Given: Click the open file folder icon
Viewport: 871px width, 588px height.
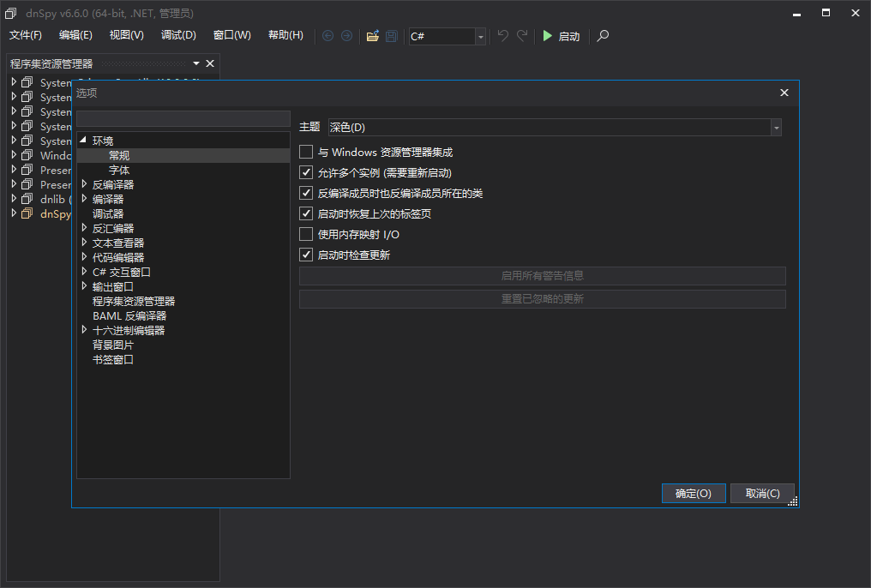Looking at the screenshot, I should pyautogui.click(x=373, y=36).
